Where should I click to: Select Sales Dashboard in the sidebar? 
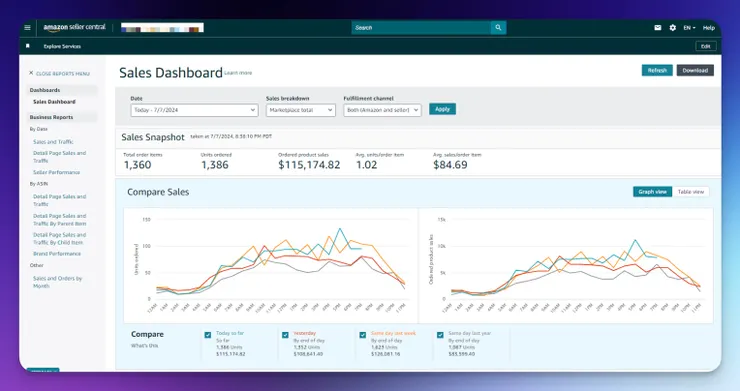coord(54,102)
